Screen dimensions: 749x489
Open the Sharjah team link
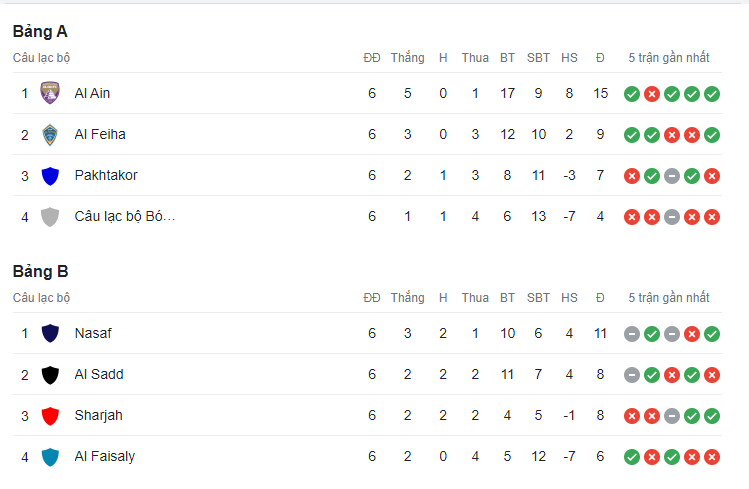(x=98, y=415)
